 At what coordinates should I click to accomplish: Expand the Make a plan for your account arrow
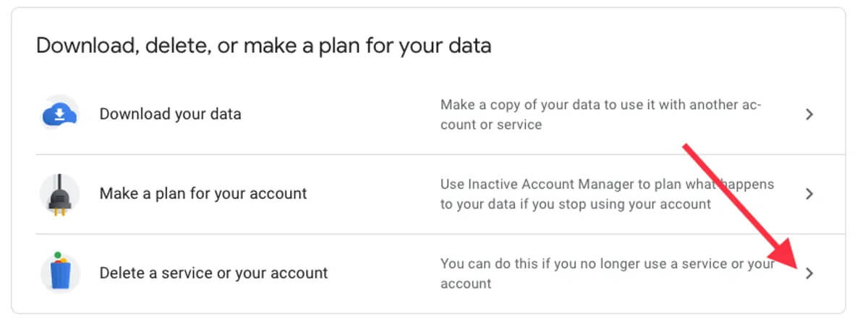point(809,194)
